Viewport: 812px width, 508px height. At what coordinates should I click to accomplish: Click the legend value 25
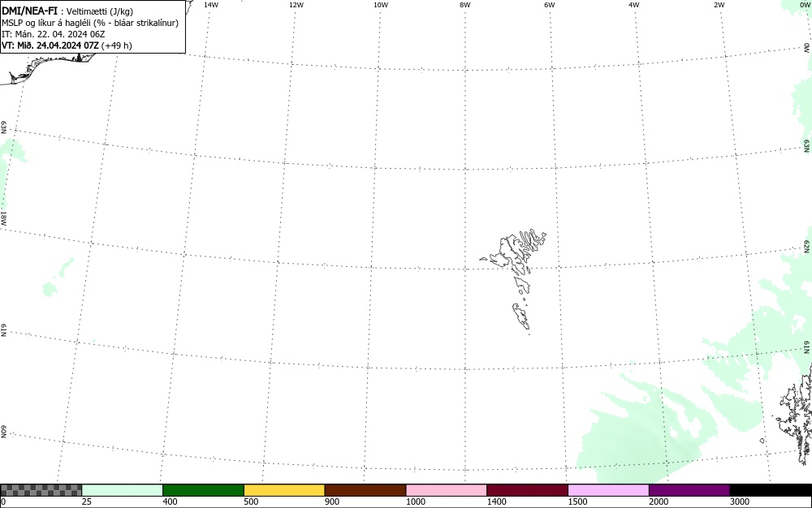tap(87, 502)
